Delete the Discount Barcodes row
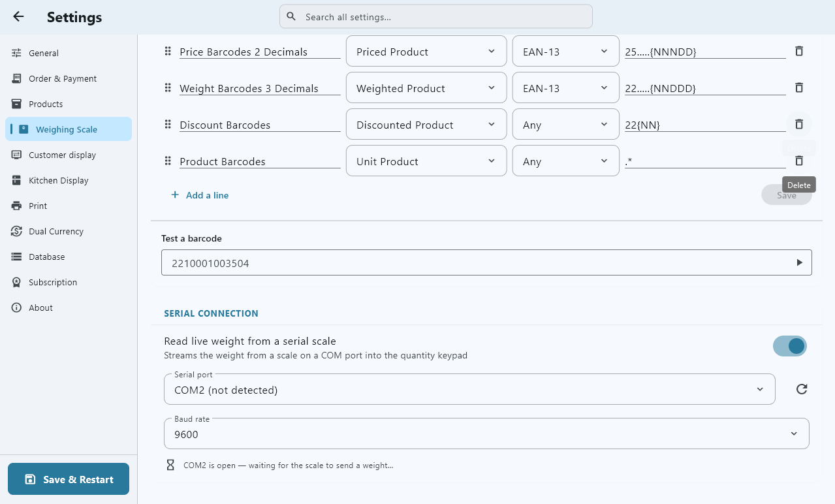The image size is (835, 504). coord(799,124)
